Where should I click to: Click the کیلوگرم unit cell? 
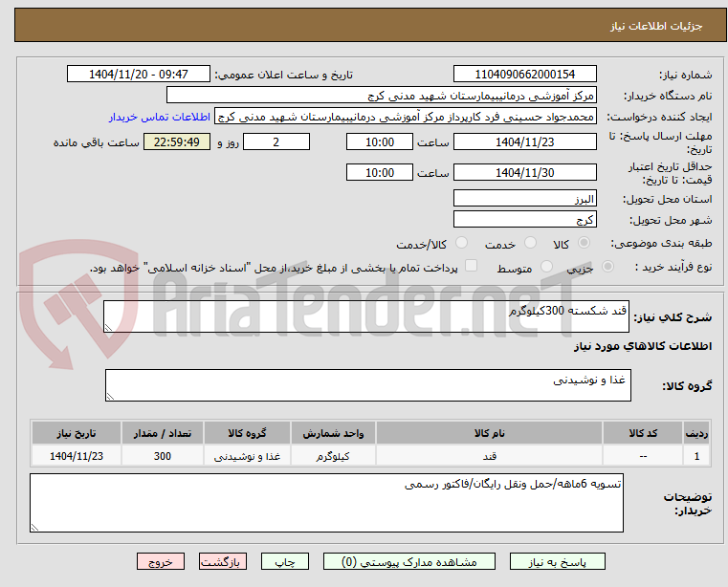[x=333, y=456]
